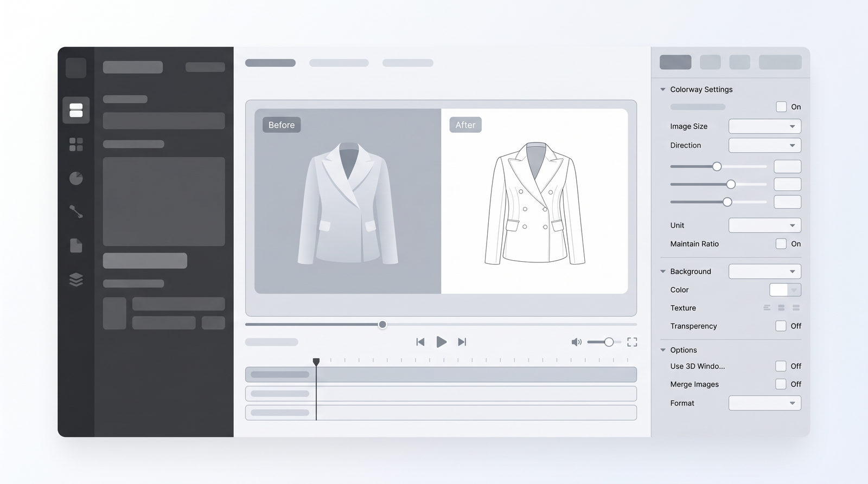The height and width of the screenshot is (484, 868).
Task: Select the second timeline track
Action: [441, 393]
